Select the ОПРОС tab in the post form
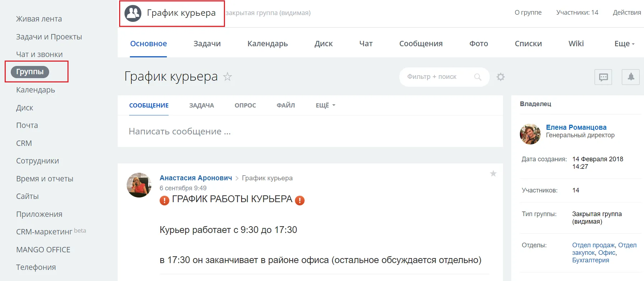The width and height of the screenshot is (644, 281). tap(245, 105)
